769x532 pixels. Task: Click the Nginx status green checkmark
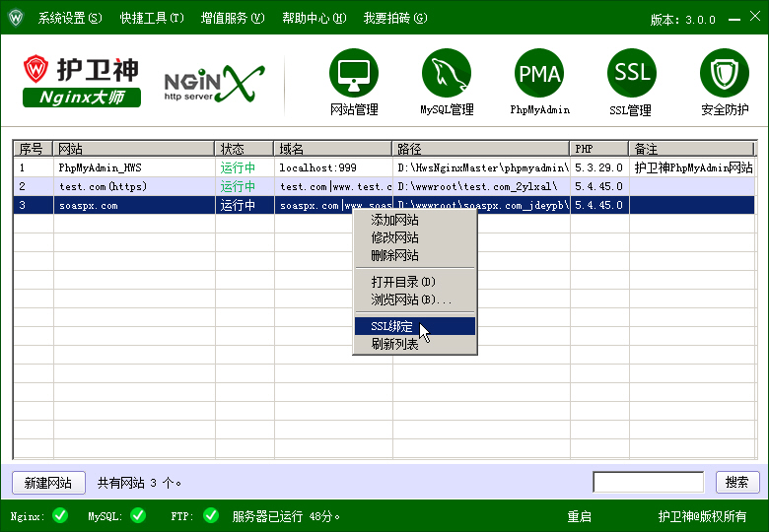(x=60, y=515)
